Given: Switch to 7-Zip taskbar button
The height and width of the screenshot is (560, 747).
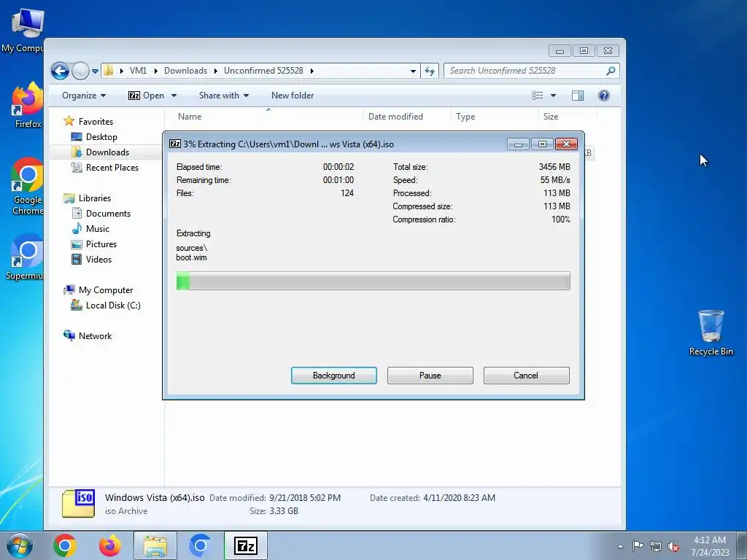Looking at the screenshot, I should click(x=246, y=545).
